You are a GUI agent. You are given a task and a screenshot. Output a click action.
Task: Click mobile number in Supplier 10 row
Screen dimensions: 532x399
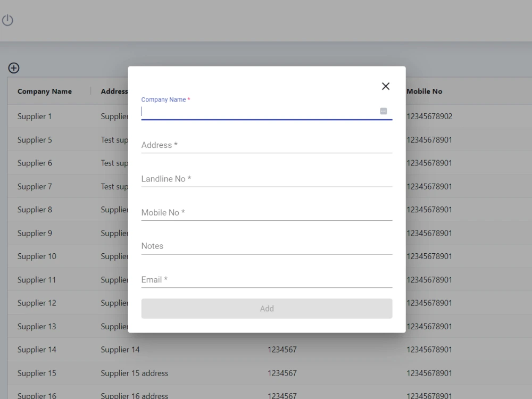click(429, 256)
